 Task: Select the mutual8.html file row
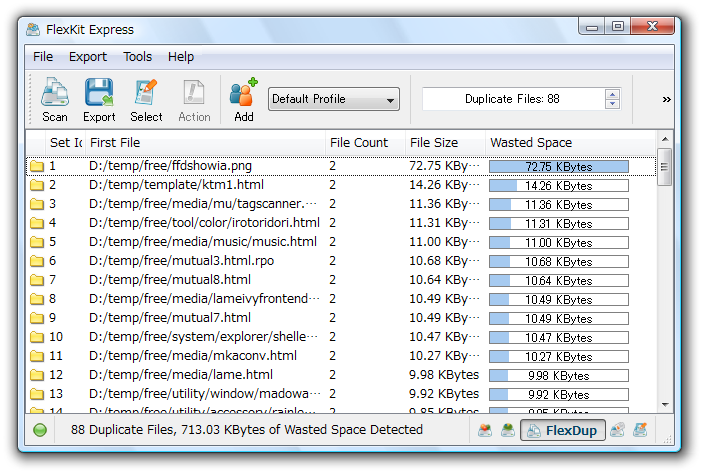(341, 280)
